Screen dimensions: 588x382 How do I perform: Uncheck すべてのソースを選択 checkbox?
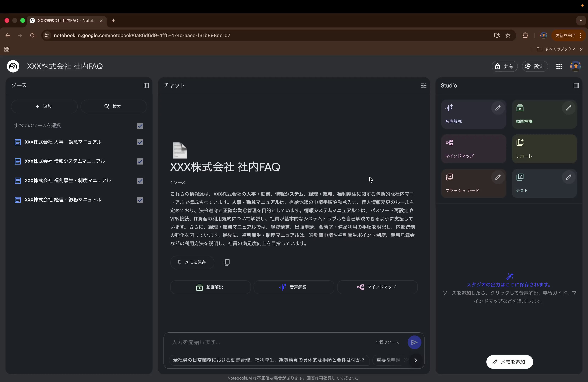(x=140, y=126)
